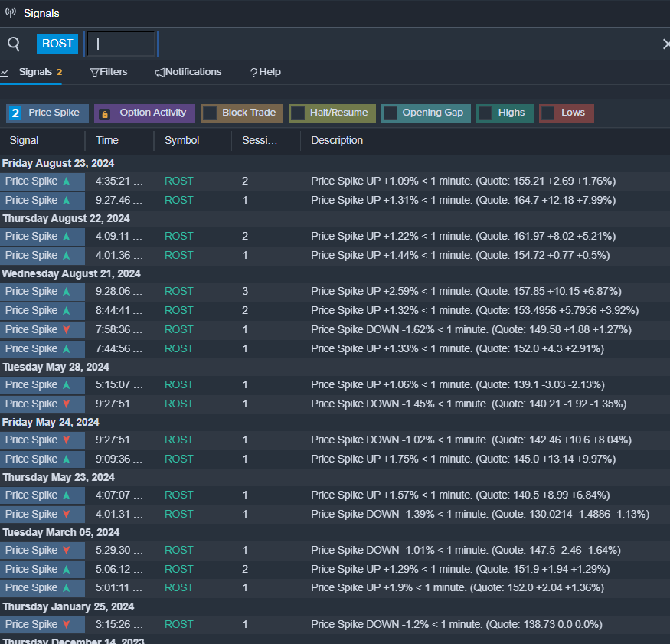The height and width of the screenshot is (644, 670).
Task: Click the up arrow in the 7:44:56 row
Action: [x=66, y=348]
